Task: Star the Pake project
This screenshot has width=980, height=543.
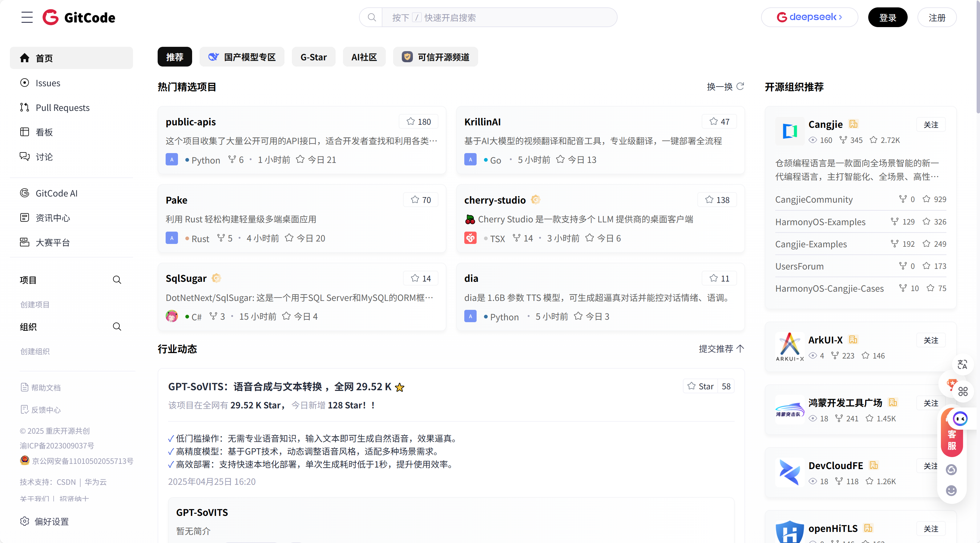Action: tap(421, 200)
